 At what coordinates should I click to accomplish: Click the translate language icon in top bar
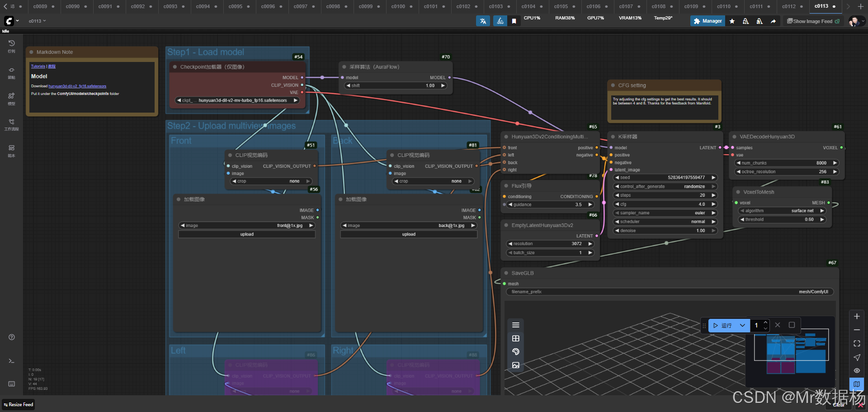tap(483, 21)
